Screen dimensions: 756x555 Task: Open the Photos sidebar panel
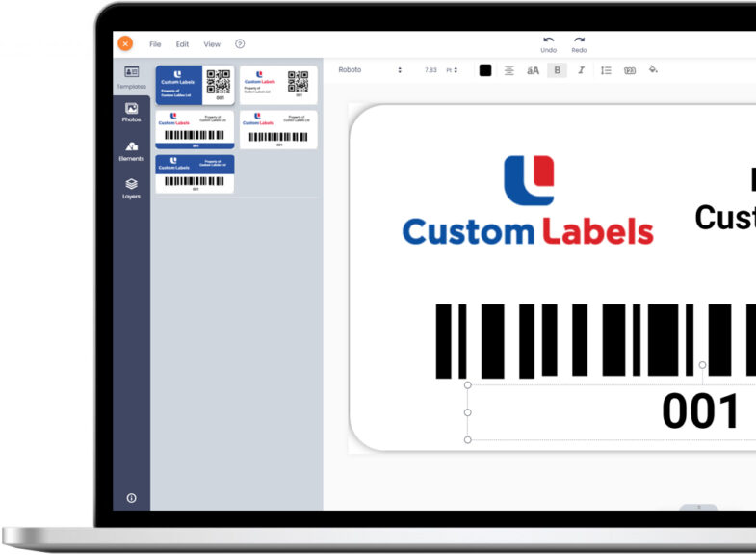[x=131, y=113]
